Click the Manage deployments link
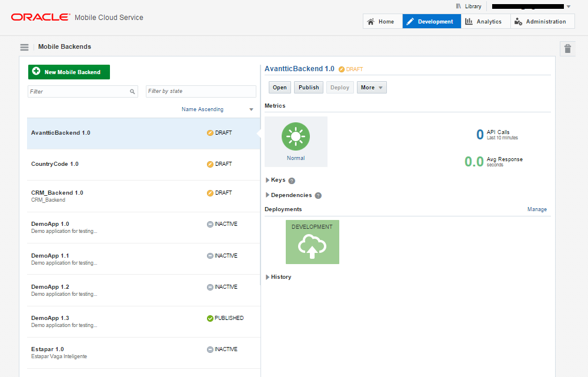588x377 pixels. point(537,209)
